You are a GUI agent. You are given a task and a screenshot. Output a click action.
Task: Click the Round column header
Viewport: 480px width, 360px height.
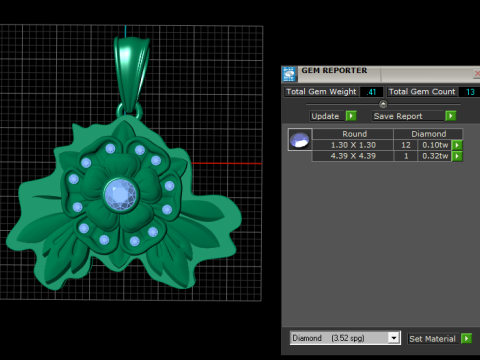point(353,134)
